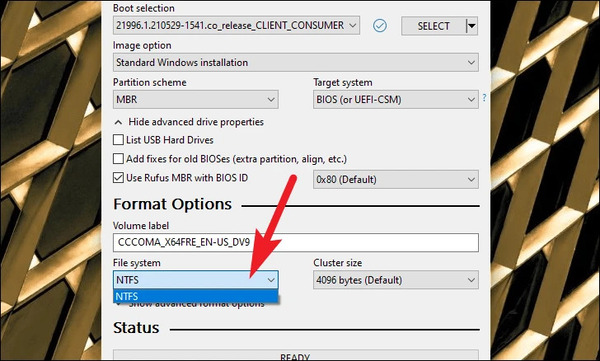Click the BIOS ID dropdown arrow icon
This screenshot has width=600, height=361.
[x=471, y=180]
